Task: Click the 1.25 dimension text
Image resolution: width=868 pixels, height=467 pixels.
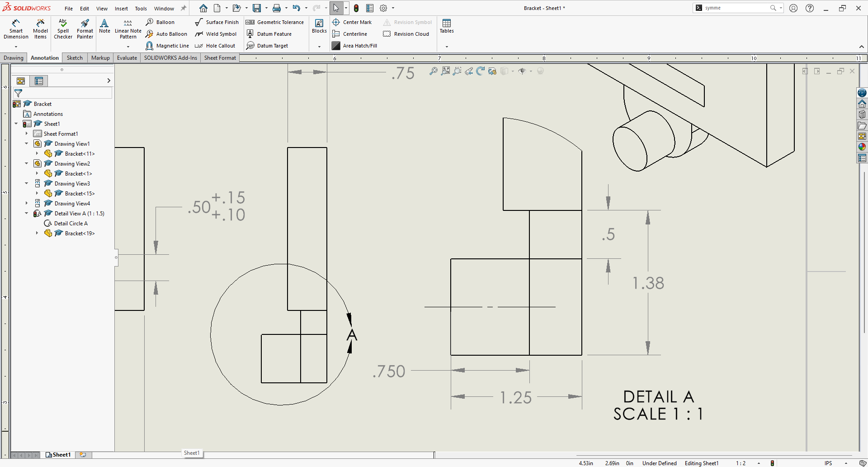Action: (516, 397)
